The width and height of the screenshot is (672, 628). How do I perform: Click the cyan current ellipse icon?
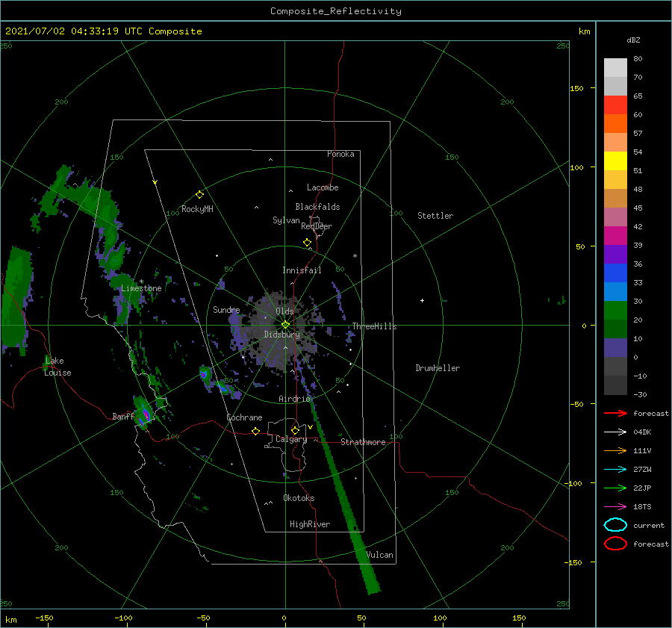point(615,525)
